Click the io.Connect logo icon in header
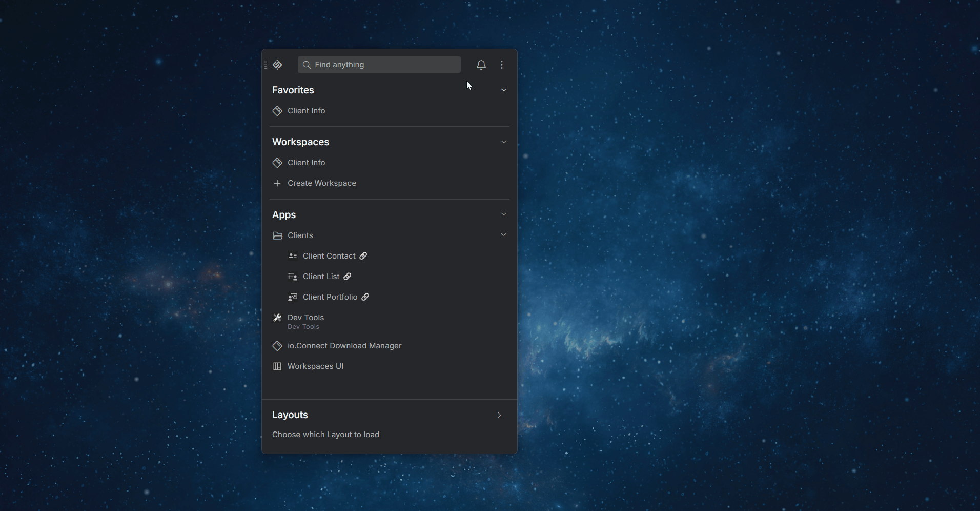Image resolution: width=980 pixels, height=511 pixels. click(278, 65)
